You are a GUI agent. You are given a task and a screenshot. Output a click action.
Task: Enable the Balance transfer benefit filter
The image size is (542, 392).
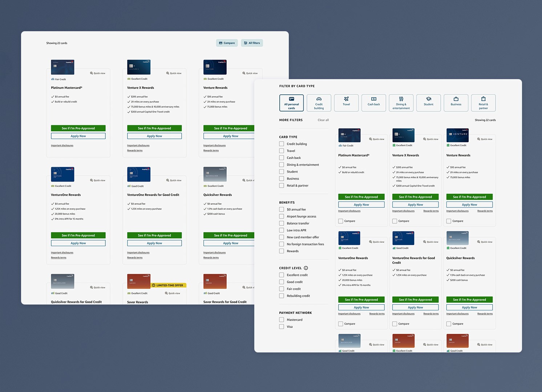pos(282,223)
